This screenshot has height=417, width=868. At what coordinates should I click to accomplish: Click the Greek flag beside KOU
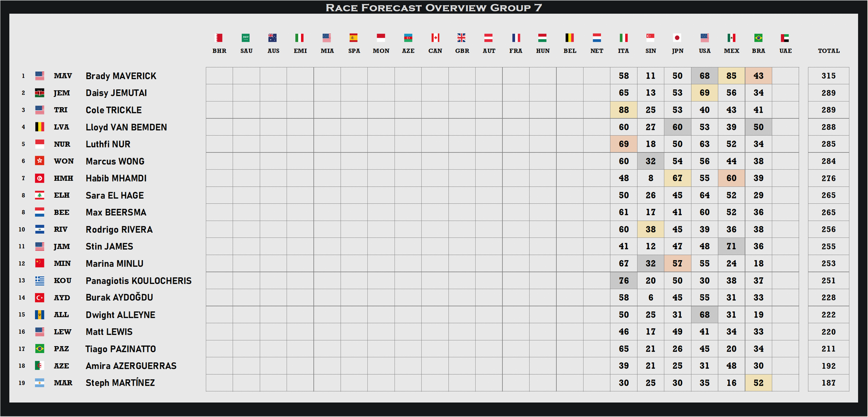(x=39, y=281)
